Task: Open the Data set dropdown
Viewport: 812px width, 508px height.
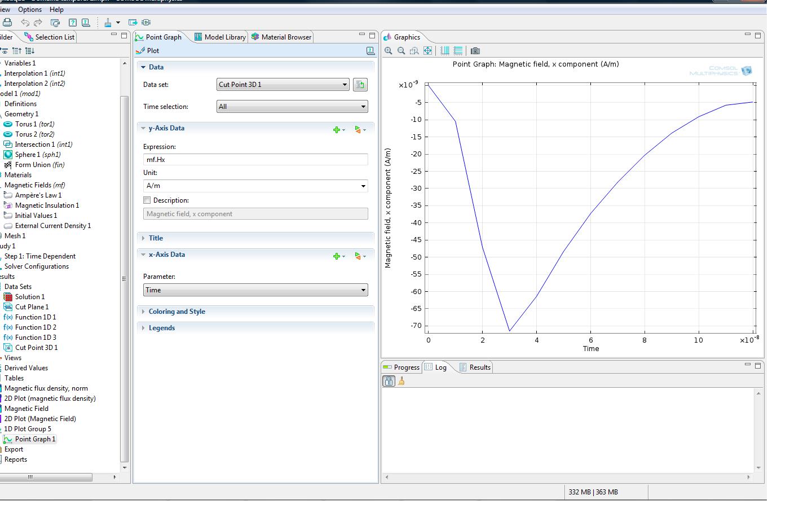Action: point(283,85)
